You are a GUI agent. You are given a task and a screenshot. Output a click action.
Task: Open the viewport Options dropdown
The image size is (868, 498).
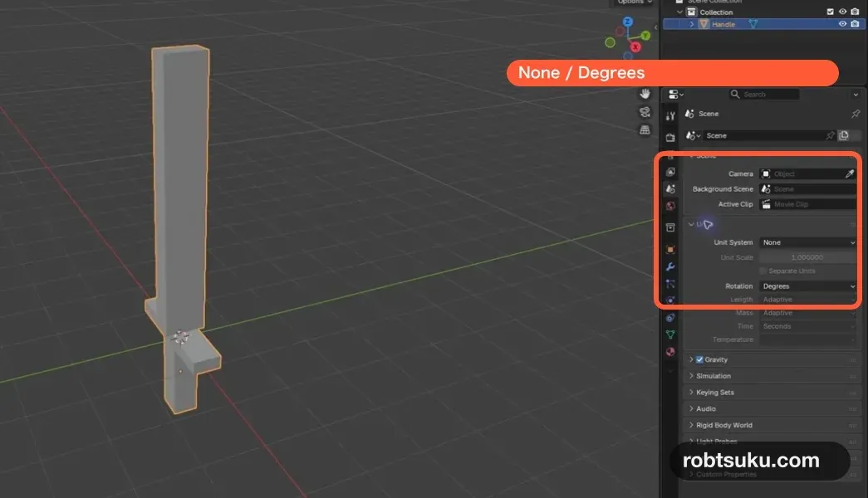click(635, 2)
